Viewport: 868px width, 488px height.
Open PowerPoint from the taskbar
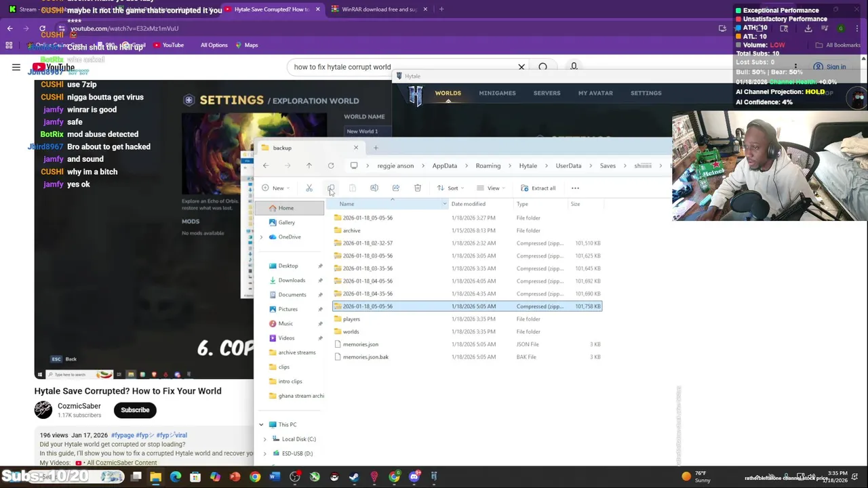click(x=235, y=477)
